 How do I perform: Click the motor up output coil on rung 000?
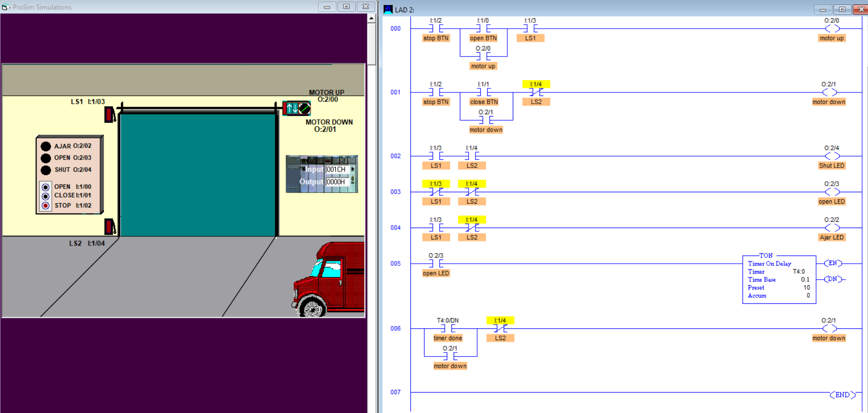tap(832, 28)
